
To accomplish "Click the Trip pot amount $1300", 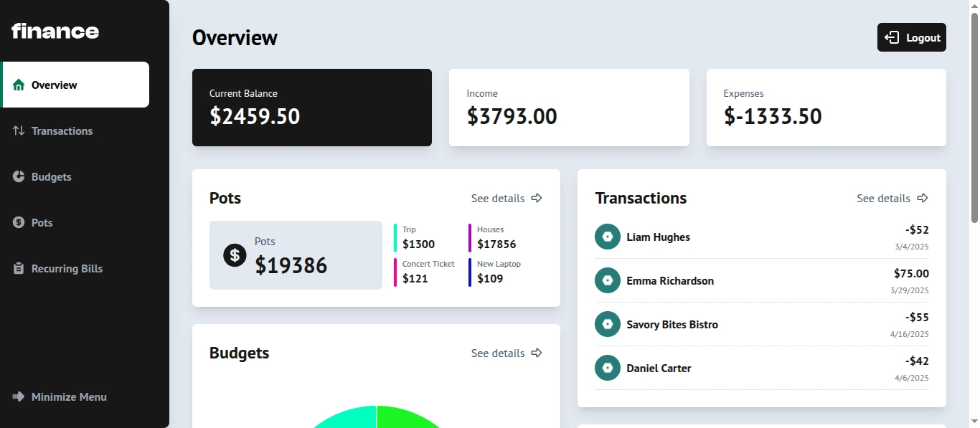I will tap(418, 244).
